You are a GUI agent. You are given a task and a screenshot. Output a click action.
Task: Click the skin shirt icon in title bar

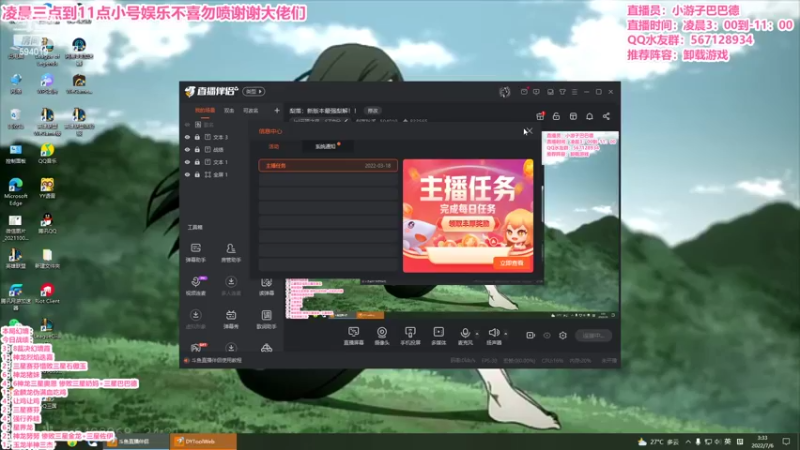coord(562,92)
